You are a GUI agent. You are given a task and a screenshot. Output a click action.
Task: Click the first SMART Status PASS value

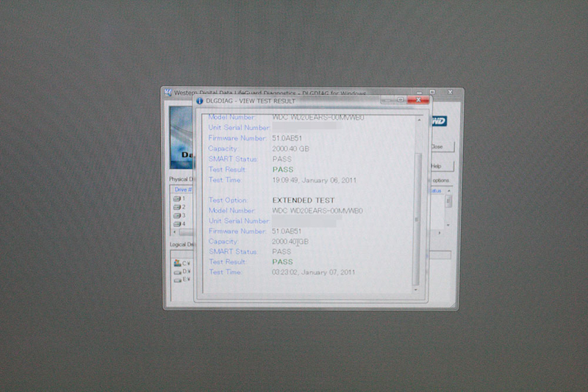coord(282,159)
